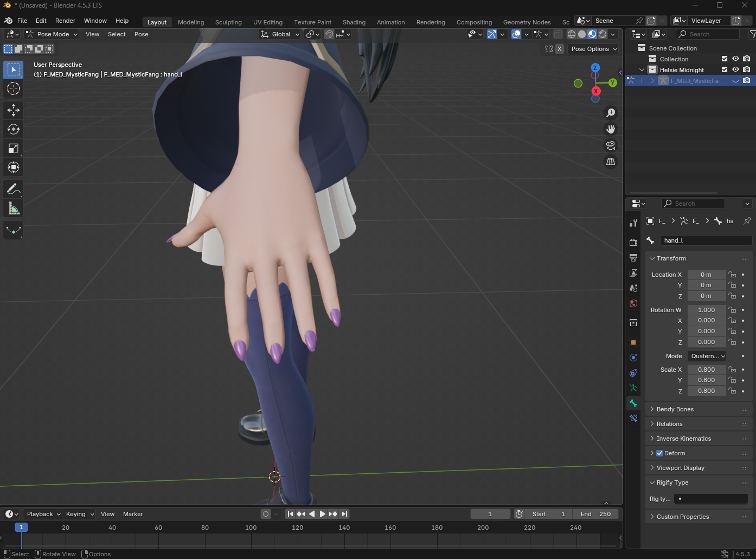This screenshot has width=756, height=559.
Task: Activate the Move tool
Action: [x=14, y=110]
